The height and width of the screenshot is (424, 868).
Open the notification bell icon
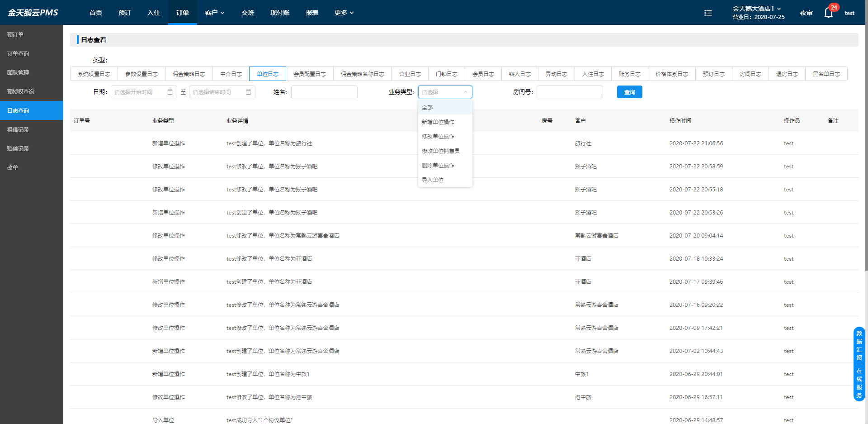click(x=828, y=13)
